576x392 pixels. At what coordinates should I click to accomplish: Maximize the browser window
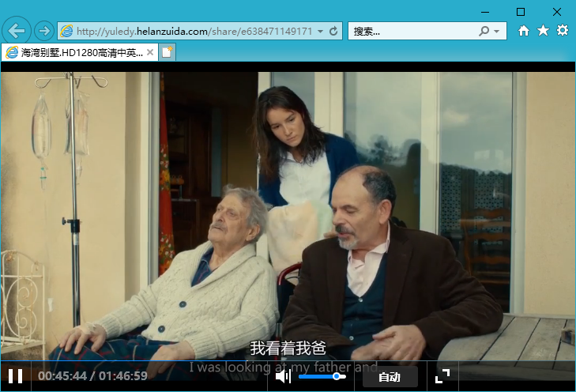pos(520,11)
